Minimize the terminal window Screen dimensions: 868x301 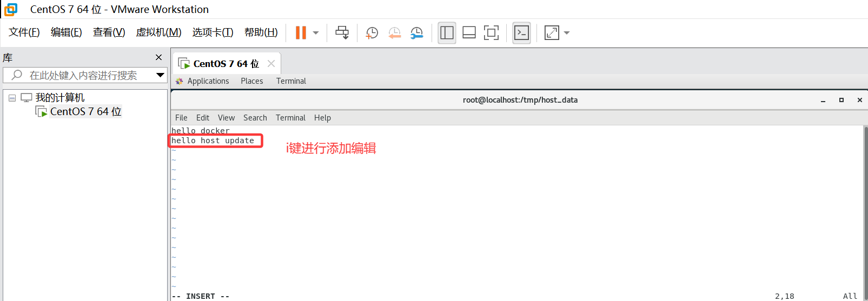[x=823, y=100]
